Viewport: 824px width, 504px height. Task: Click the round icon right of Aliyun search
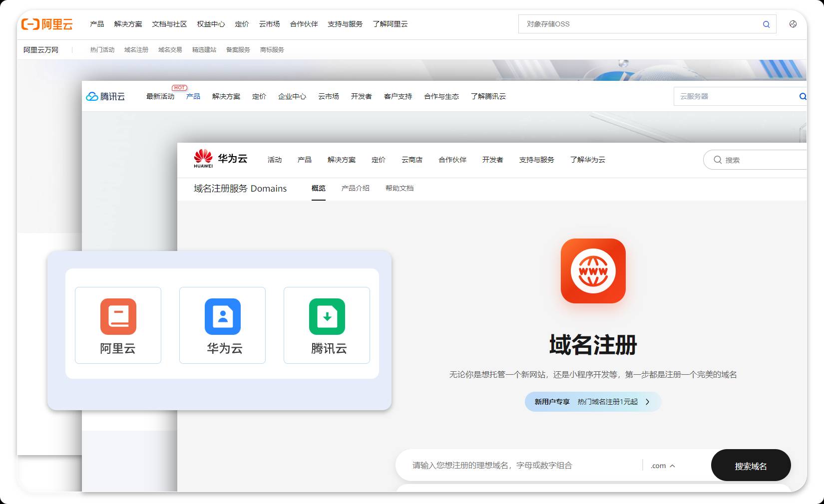point(793,24)
